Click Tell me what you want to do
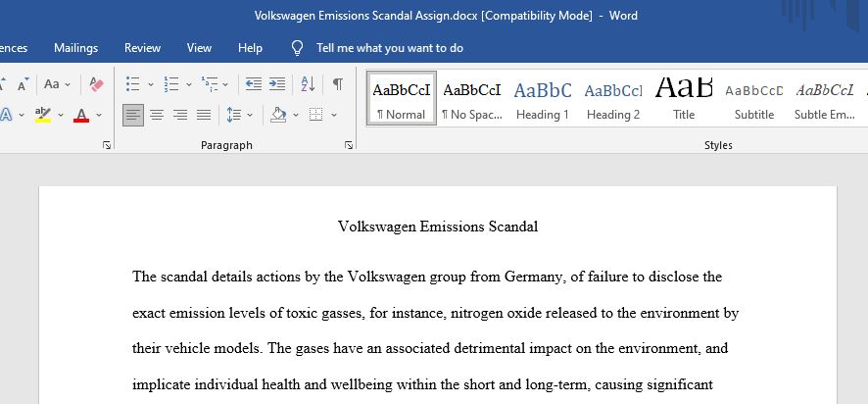This screenshot has height=404, width=868. point(390,48)
